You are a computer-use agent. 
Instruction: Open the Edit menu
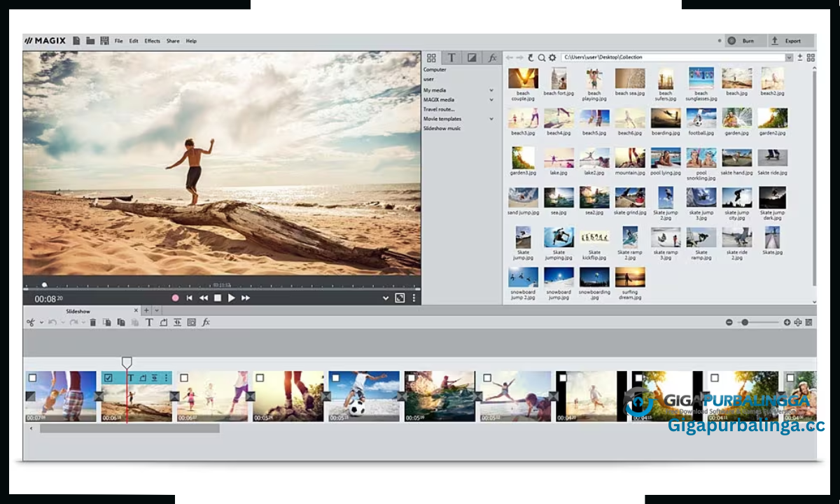point(134,41)
